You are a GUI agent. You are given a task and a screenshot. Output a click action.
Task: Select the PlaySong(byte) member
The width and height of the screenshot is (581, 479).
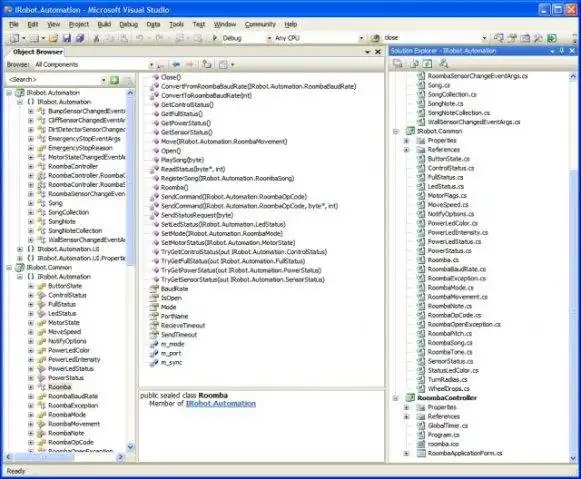point(182,160)
